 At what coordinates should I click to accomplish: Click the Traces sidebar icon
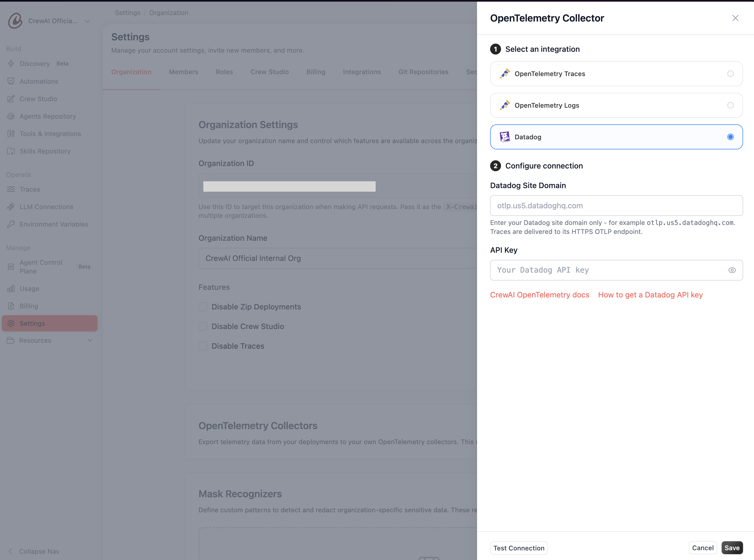point(11,189)
